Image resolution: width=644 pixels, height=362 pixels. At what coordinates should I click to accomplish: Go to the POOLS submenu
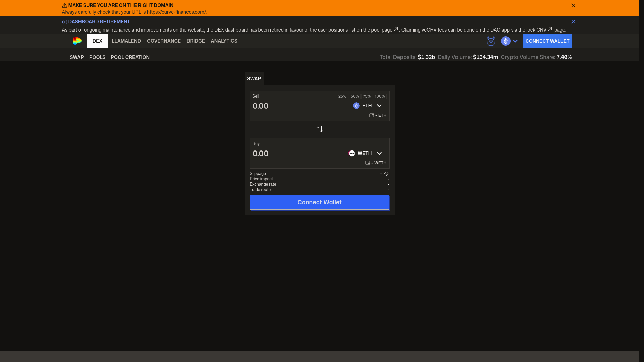point(97,57)
